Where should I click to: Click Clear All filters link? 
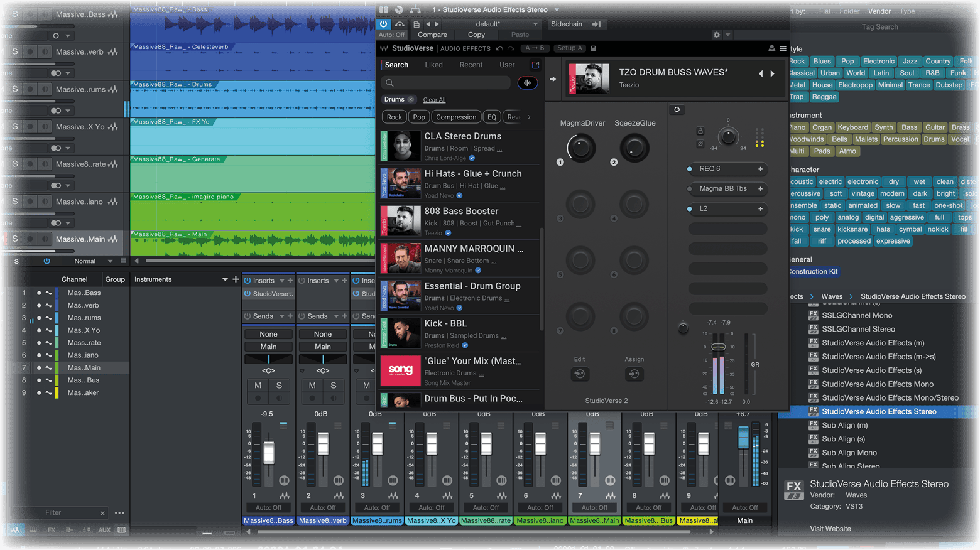[x=434, y=100]
